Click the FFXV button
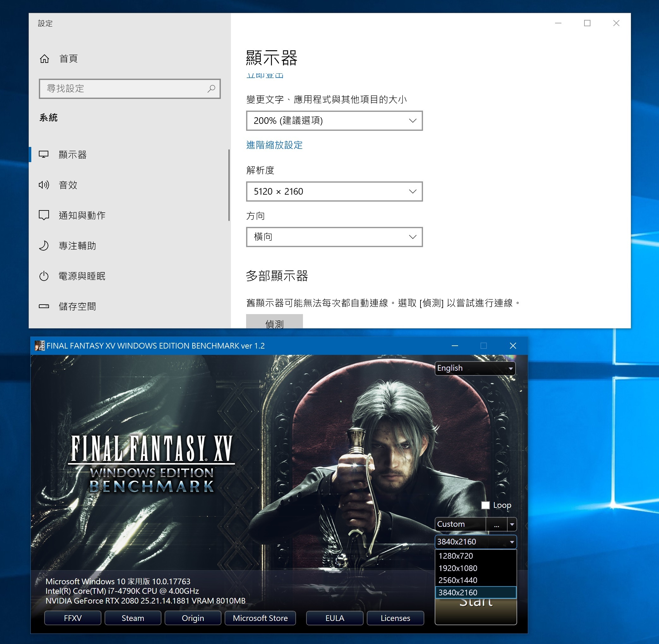Screen dimensions: 659x644 coord(73,618)
